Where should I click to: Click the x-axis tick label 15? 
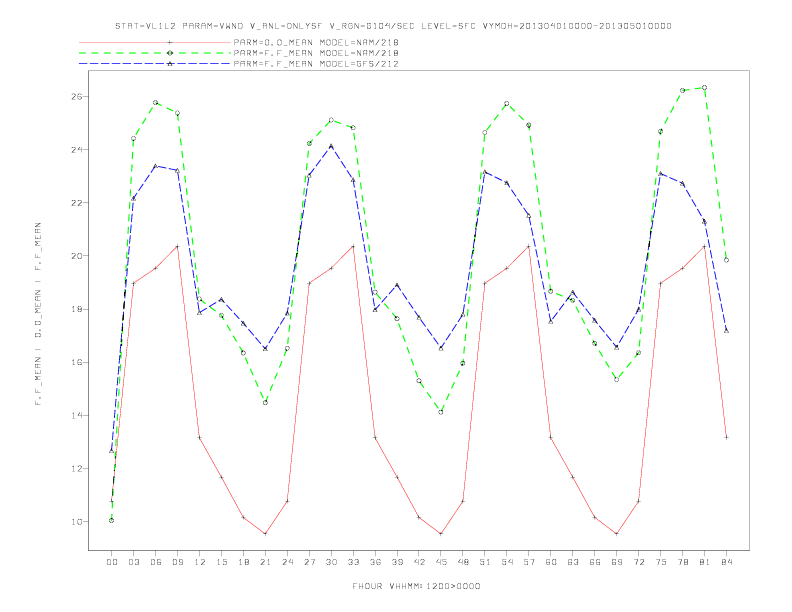click(221, 562)
